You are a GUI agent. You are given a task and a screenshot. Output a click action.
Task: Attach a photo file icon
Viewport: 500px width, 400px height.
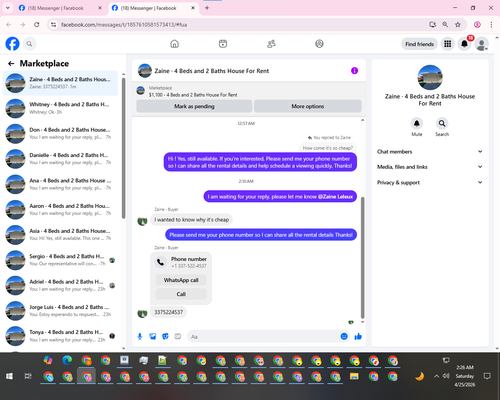click(153, 337)
